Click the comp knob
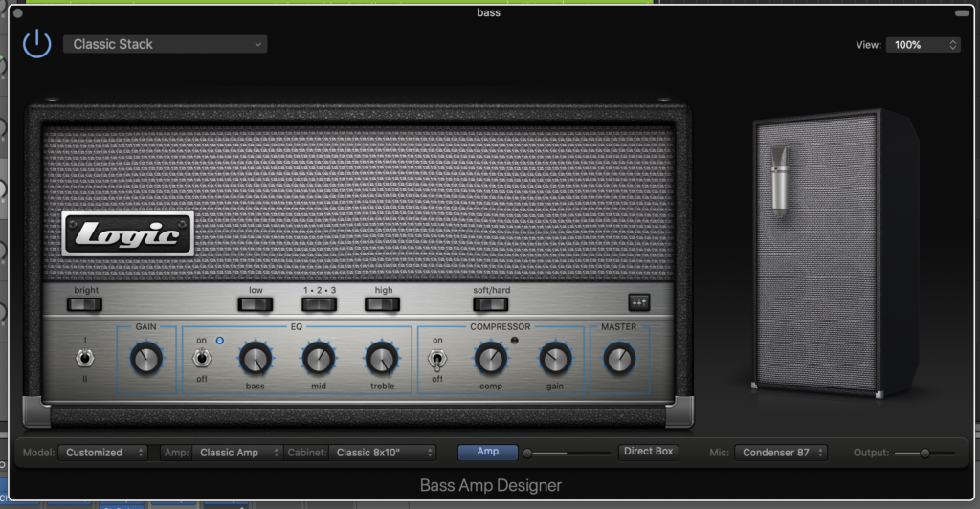The height and width of the screenshot is (509, 980). coord(491,359)
